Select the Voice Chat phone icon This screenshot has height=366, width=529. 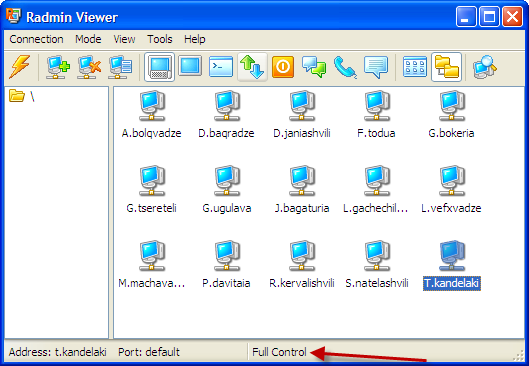pos(345,67)
